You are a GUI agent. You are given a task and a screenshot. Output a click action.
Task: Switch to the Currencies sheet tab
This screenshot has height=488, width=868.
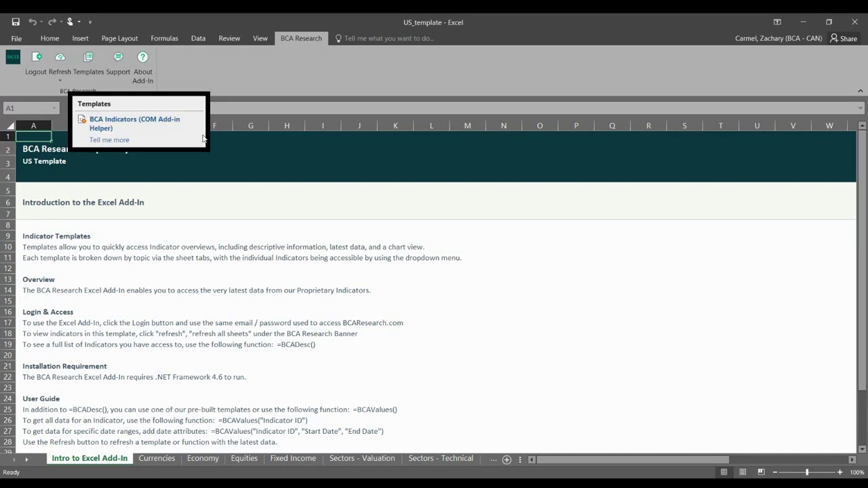(x=157, y=459)
